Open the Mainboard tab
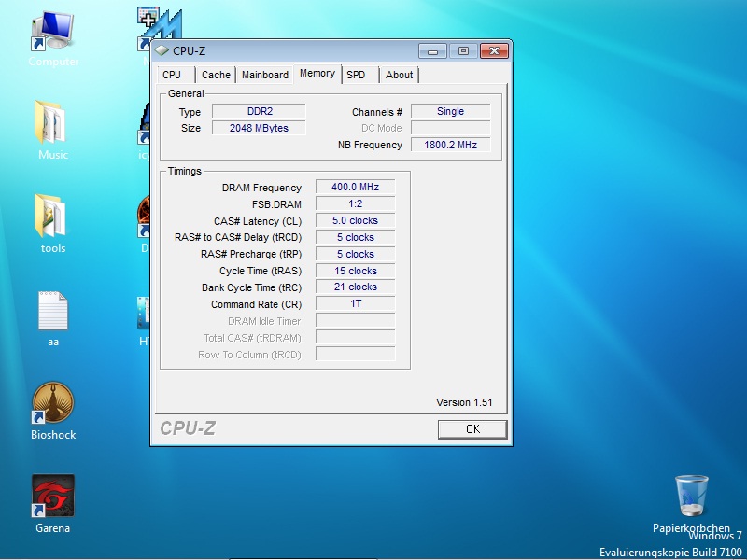Screen dimensions: 747x560 click(x=265, y=75)
